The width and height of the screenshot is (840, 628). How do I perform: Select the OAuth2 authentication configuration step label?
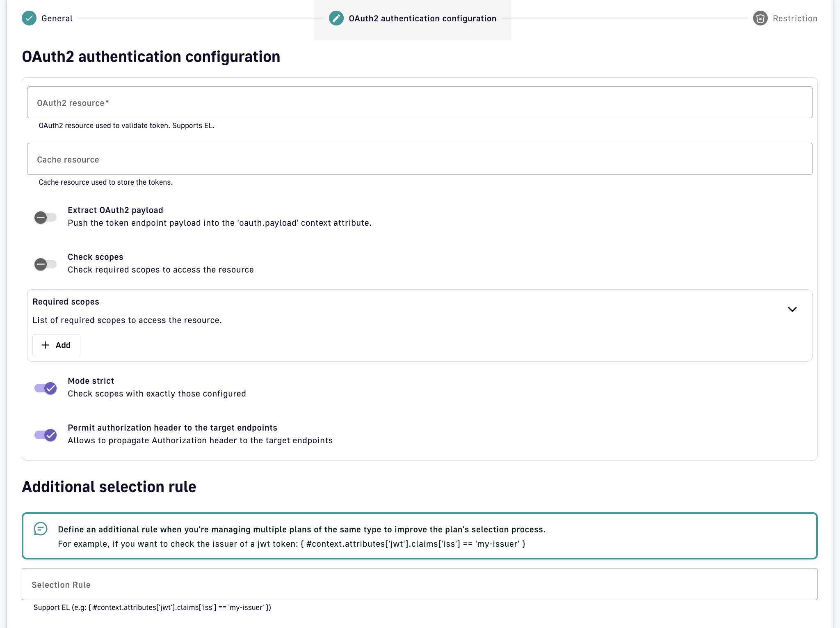tap(422, 18)
